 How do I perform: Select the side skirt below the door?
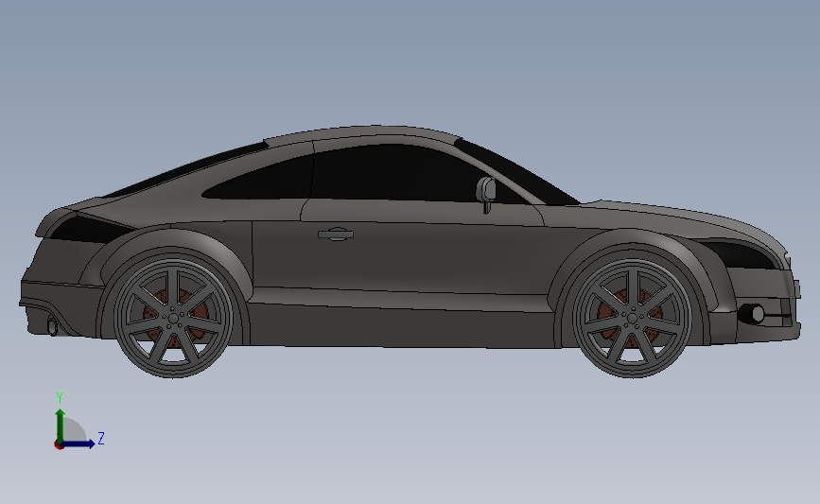(400, 324)
